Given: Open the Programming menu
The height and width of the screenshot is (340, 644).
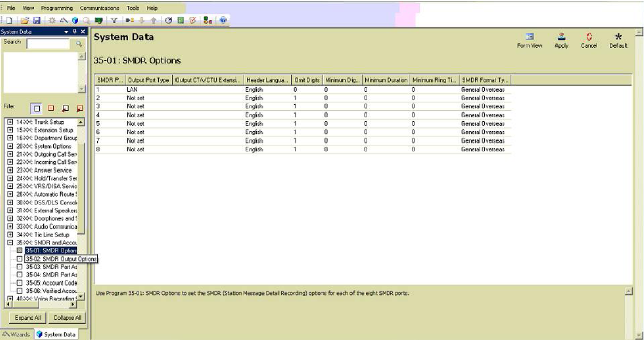Looking at the screenshot, I should (x=56, y=8).
